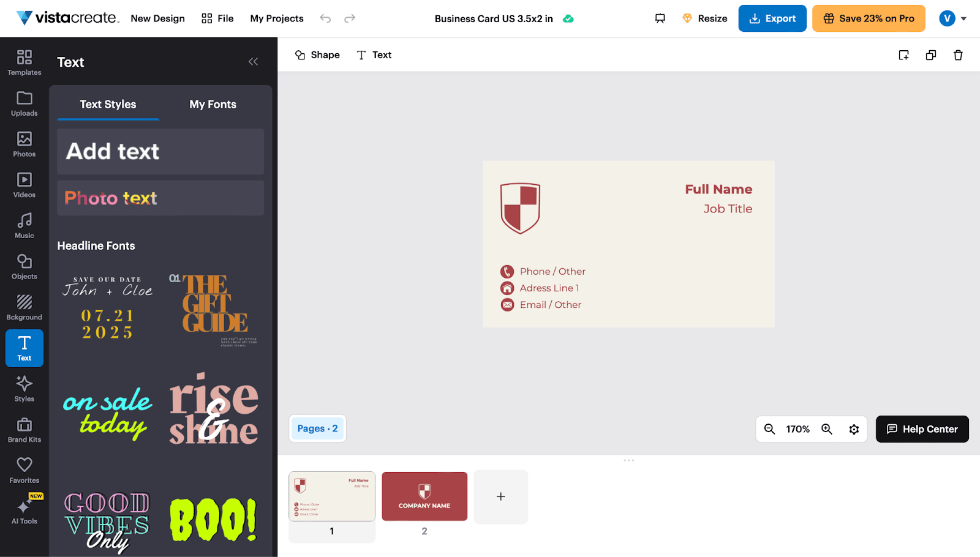Switch to the My Fonts tab
This screenshot has height=557, width=980.
tap(213, 104)
